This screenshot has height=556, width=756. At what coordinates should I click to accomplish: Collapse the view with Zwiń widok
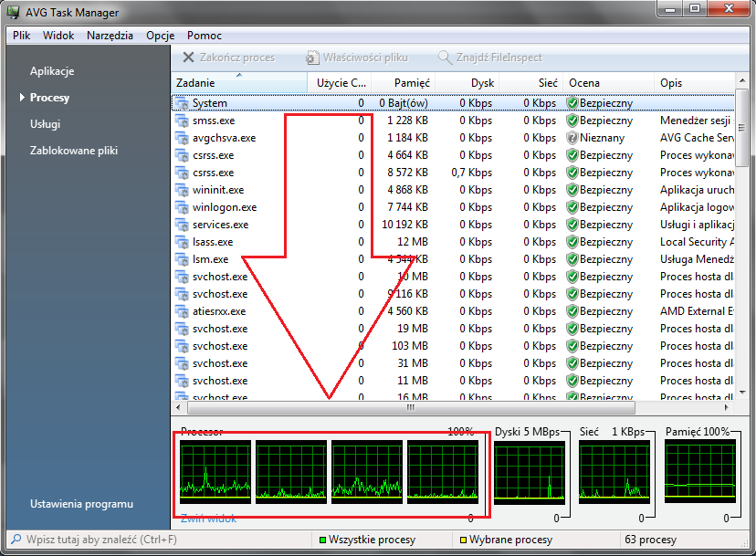(208, 519)
